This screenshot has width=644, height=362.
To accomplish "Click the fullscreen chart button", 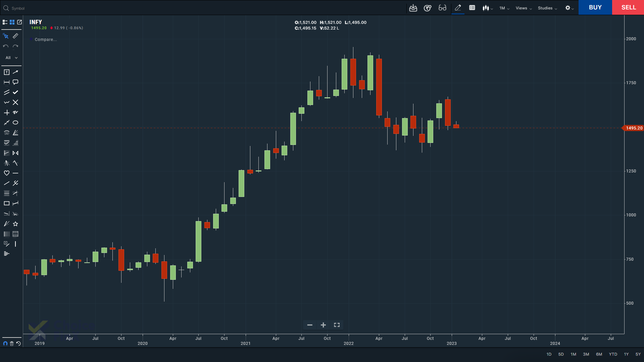I will point(337,325).
